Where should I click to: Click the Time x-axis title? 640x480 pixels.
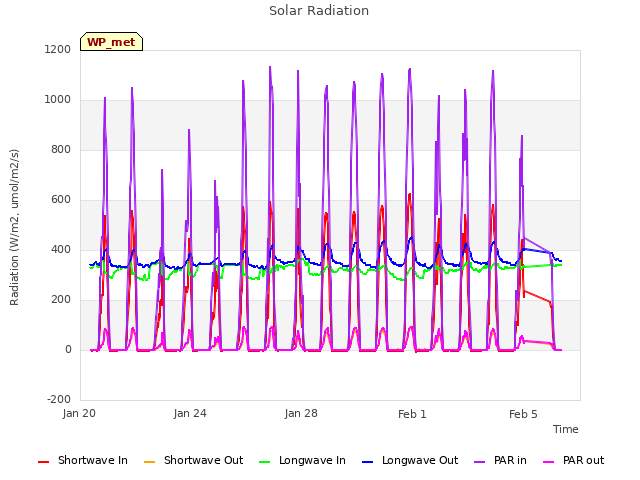[566, 429]
